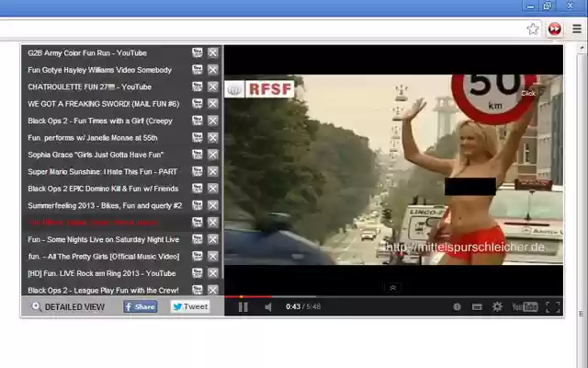588x368 pixels.
Task: Play CHATROULETTE FUN 27 - YouTube
Action: (x=90, y=86)
